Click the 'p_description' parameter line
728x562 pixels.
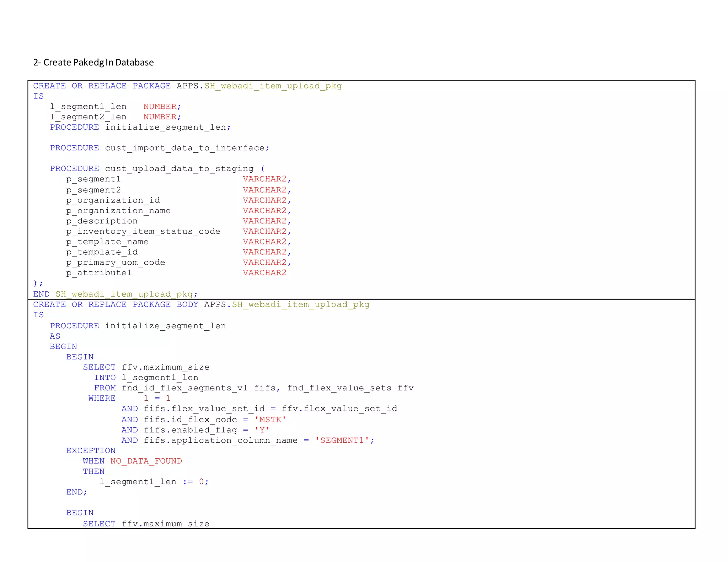[x=178, y=221]
